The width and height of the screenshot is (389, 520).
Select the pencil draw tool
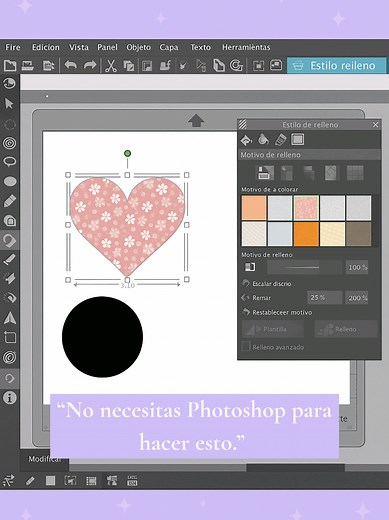pyautogui.click(x=10, y=201)
